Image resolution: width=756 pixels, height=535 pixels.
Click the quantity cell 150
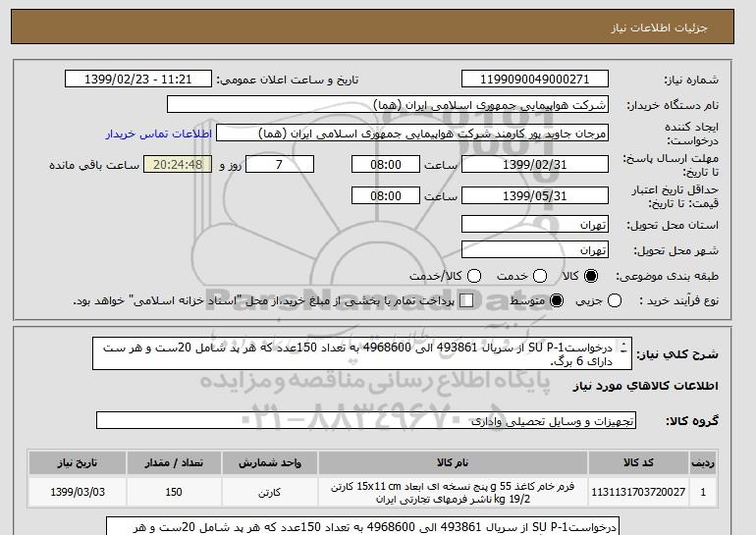click(x=174, y=492)
